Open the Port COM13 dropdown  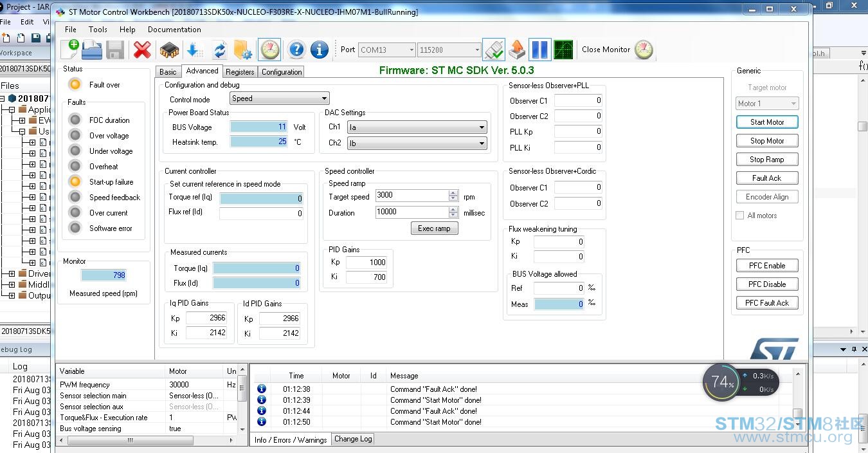click(x=386, y=50)
